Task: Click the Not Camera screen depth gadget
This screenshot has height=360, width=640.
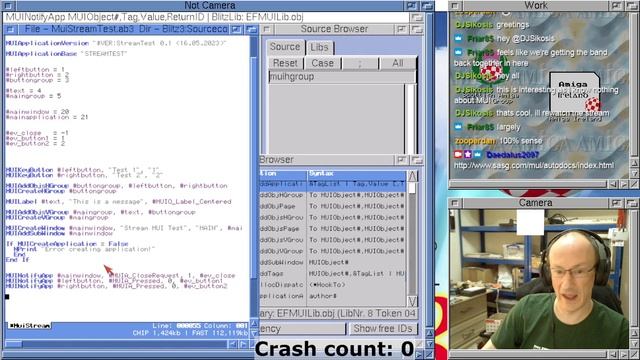Action: [427, 6]
